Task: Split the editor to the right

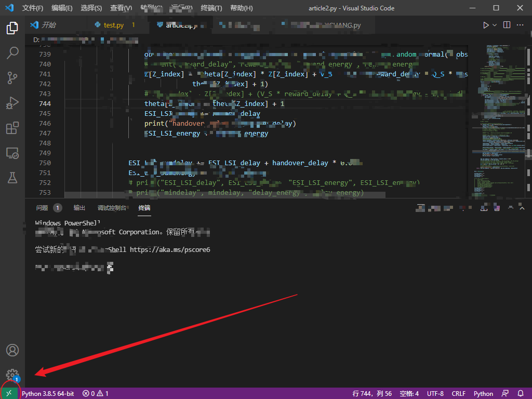Action: pos(507,25)
